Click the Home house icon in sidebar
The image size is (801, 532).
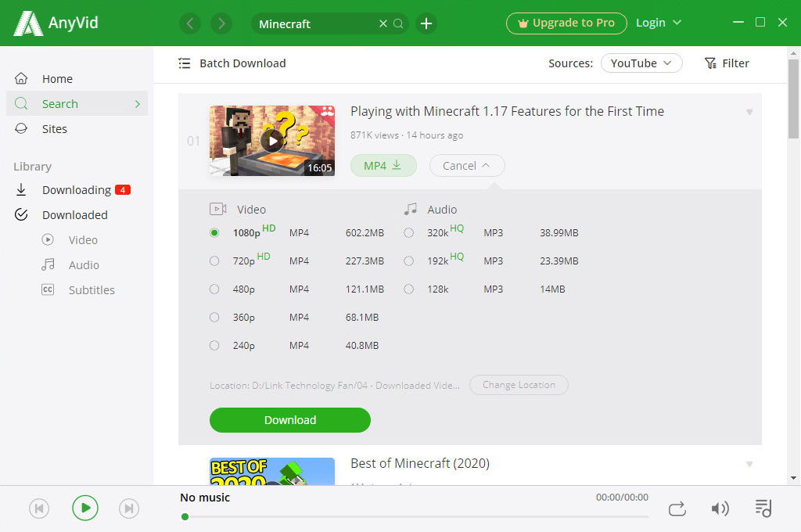[21, 79]
